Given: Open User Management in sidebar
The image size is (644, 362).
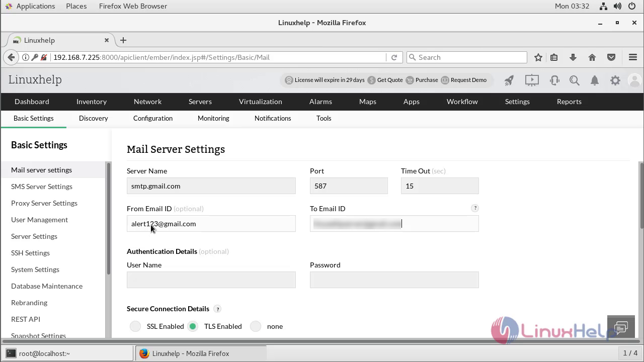Looking at the screenshot, I should point(39,220).
